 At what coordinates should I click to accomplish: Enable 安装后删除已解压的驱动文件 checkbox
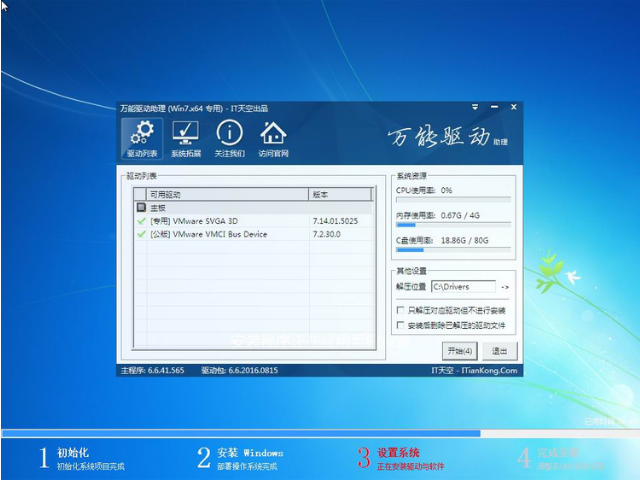[400, 325]
